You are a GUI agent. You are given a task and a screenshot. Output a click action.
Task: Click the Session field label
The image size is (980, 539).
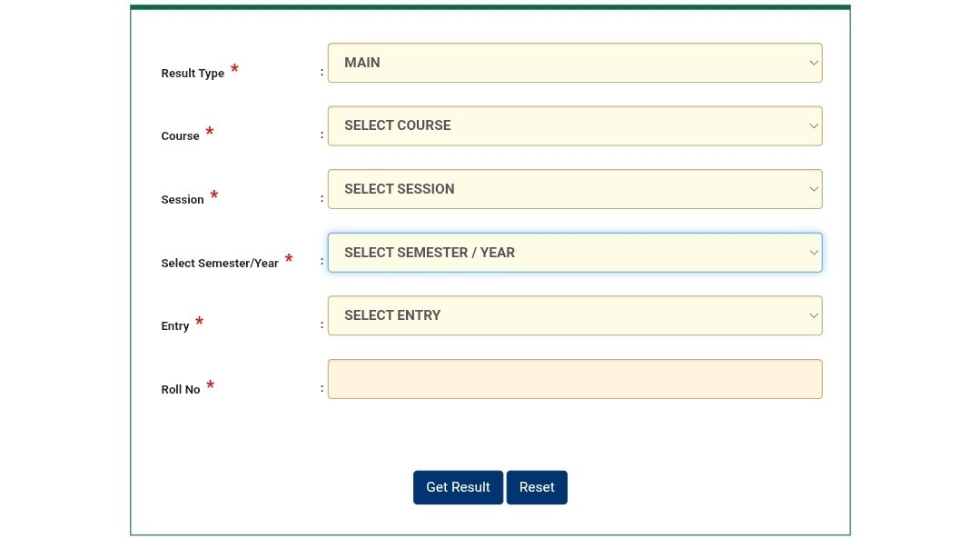click(x=183, y=200)
